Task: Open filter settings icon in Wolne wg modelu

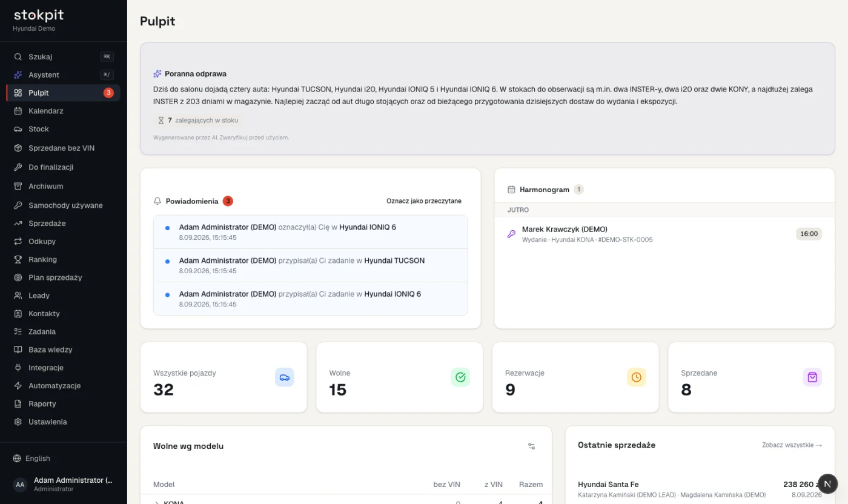Action: (531, 446)
